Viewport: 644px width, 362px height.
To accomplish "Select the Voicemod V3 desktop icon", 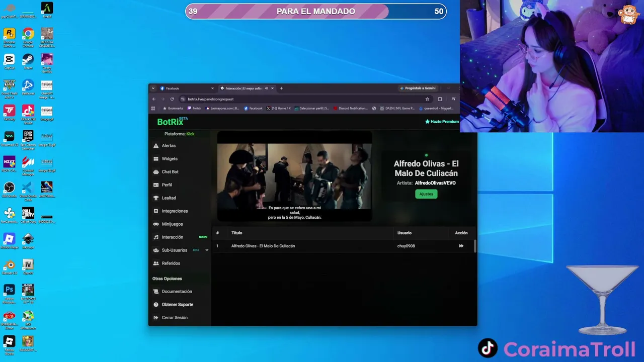I will coord(9,139).
